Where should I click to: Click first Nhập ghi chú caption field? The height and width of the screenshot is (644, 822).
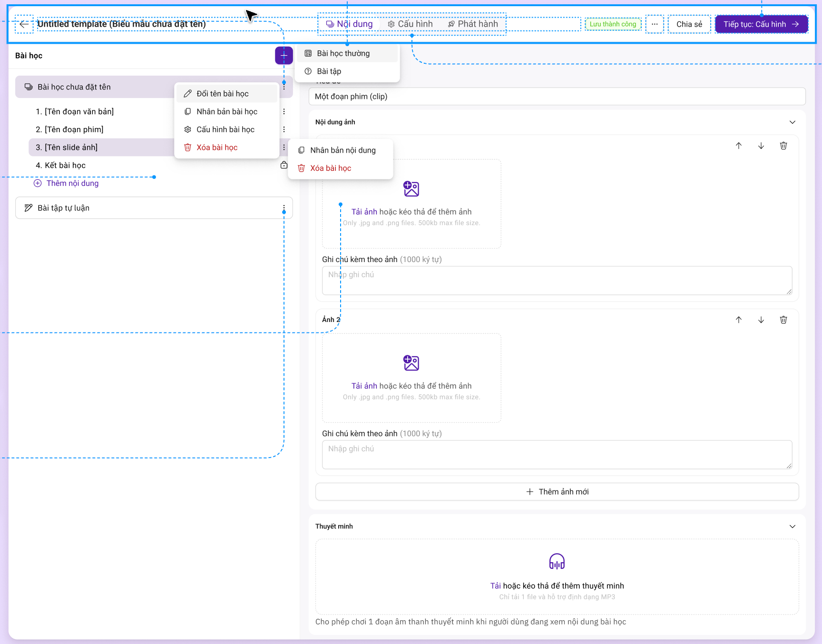(x=557, y=281)
